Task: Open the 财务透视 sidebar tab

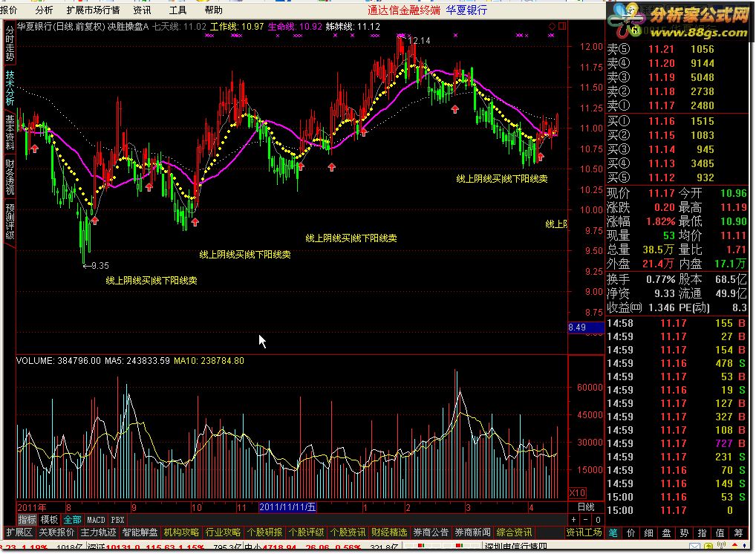Action: 10,177
